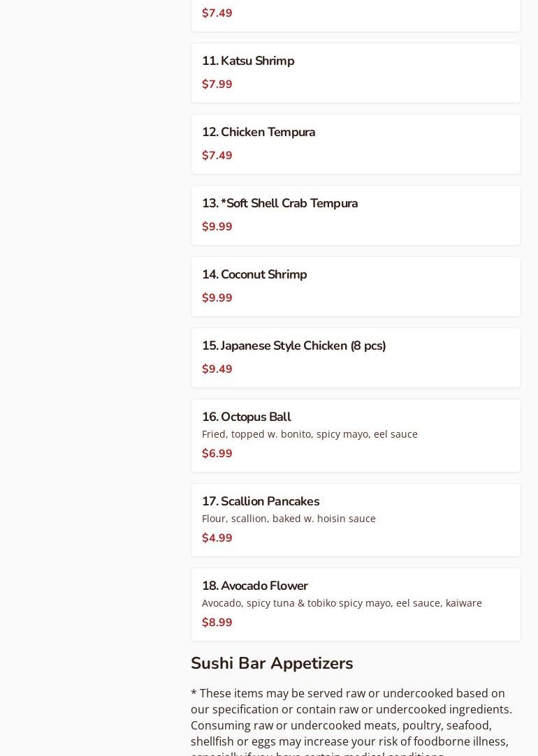Select 15. Japanese Style Chicken (8 pcs)
The height and width of the screenshot is (756, 538).
(293, 346)
